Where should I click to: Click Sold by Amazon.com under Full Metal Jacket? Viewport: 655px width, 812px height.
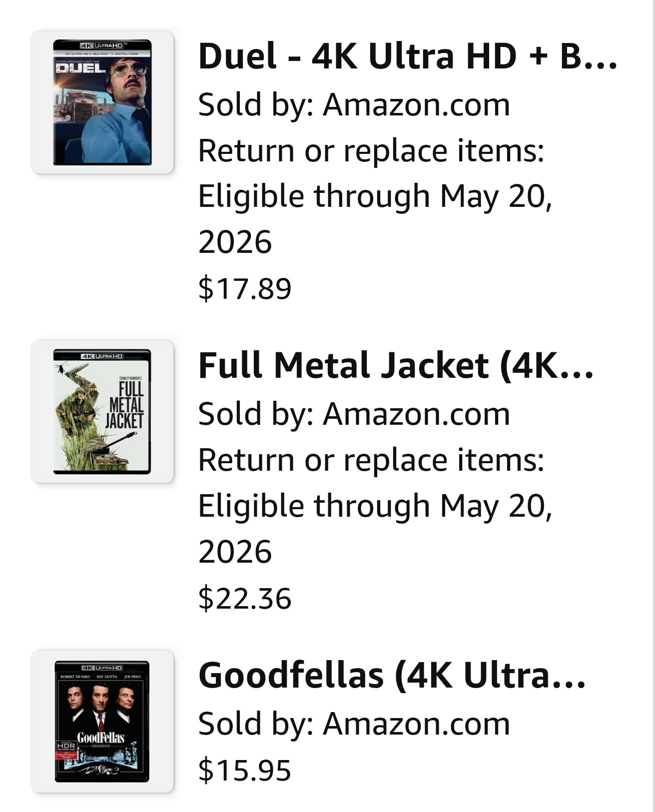tap(354, 414)
